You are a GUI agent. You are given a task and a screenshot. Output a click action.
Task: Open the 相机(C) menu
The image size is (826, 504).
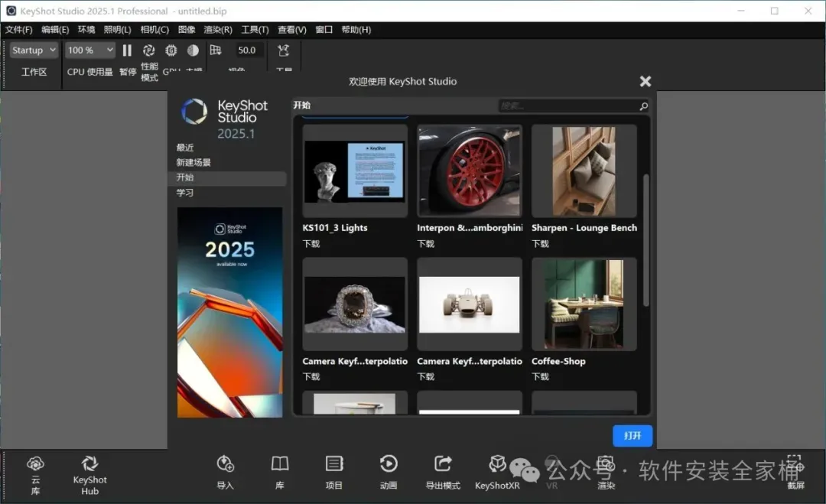coord(154,30)
